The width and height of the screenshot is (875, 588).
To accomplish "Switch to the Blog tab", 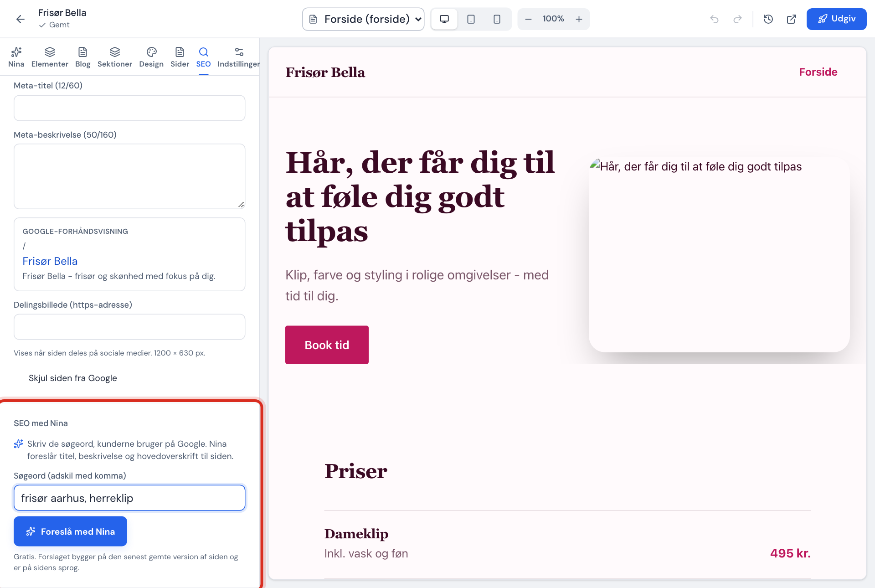I will point(82,57).
